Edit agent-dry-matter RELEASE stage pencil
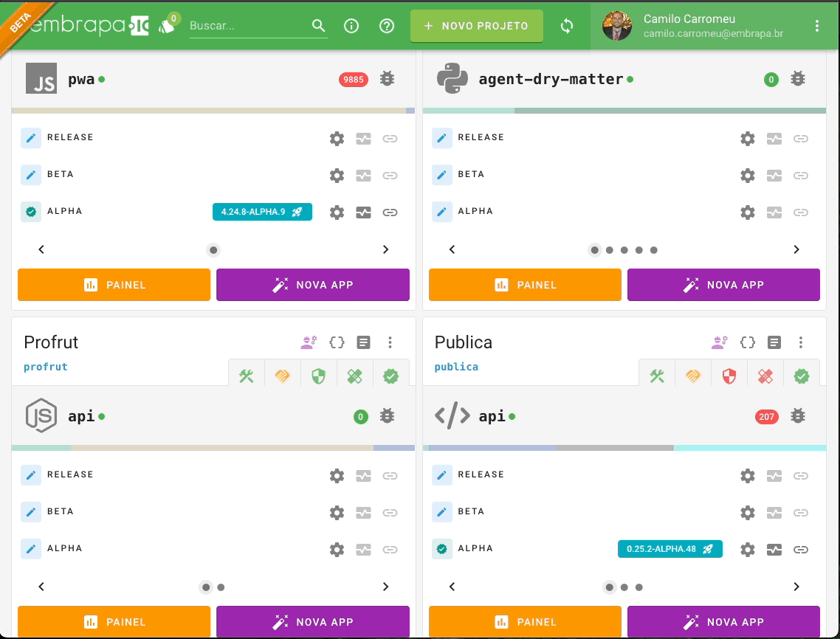840x639 pixels. [x=442, y=138]
